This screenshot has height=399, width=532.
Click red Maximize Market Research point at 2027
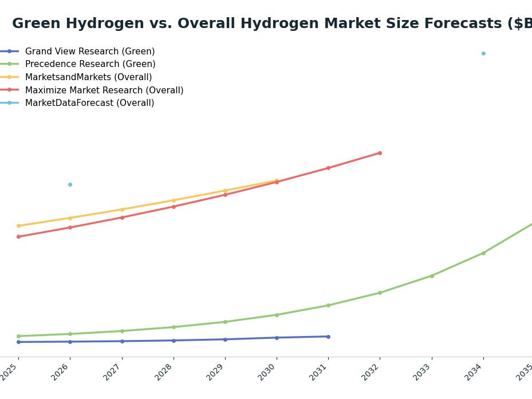[x=122, y=218]
